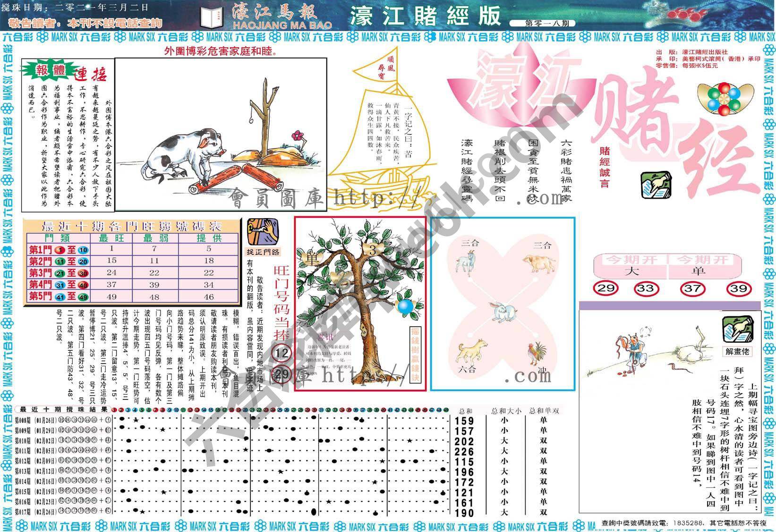Click the red ball 1 in 第1門 row
Screen dimensions: 776x532
[x=60, y=250]
